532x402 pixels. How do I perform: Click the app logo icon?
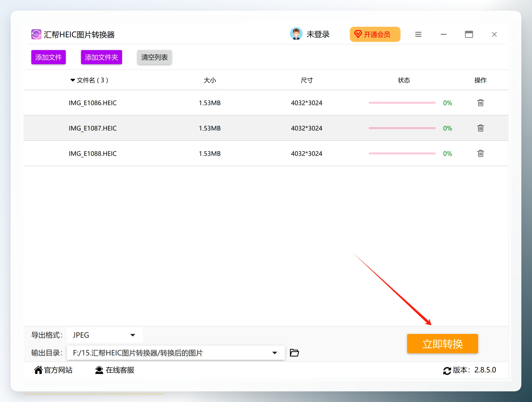[36, 34]
